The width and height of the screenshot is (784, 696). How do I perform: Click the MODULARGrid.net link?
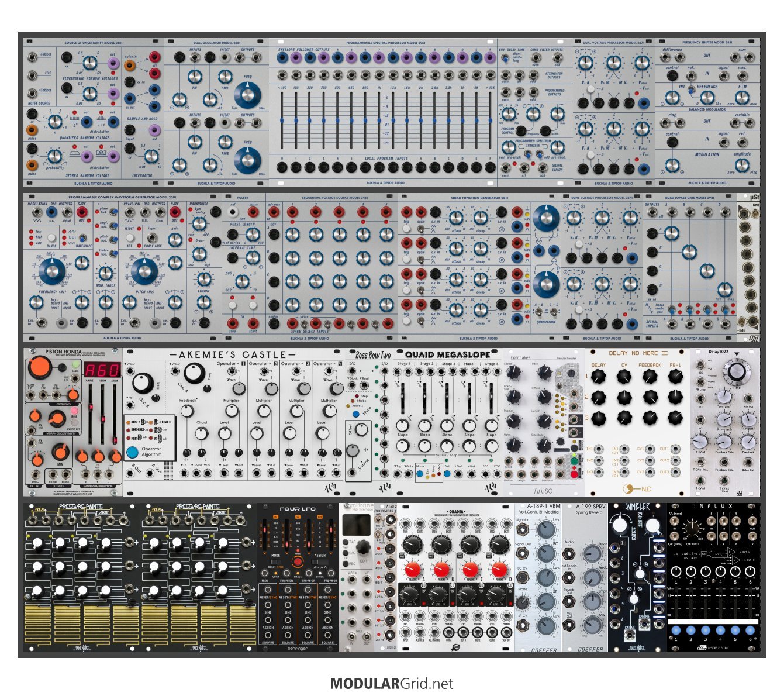(392, 683)
